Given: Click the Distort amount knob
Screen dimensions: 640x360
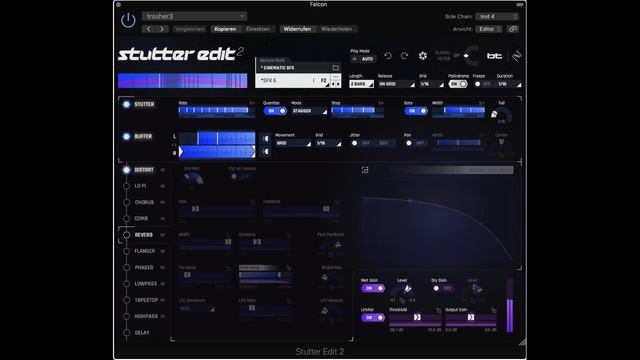Looking at the screenshot, I should 193,178.
